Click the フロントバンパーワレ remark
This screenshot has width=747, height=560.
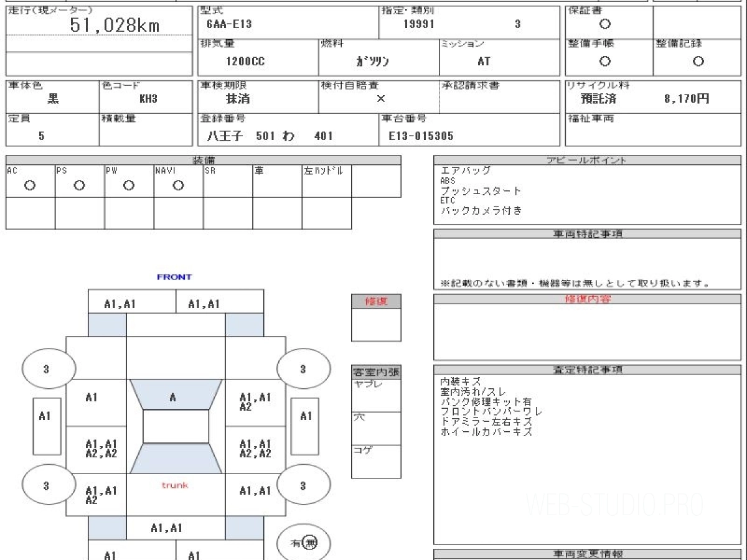click(491, 411)
